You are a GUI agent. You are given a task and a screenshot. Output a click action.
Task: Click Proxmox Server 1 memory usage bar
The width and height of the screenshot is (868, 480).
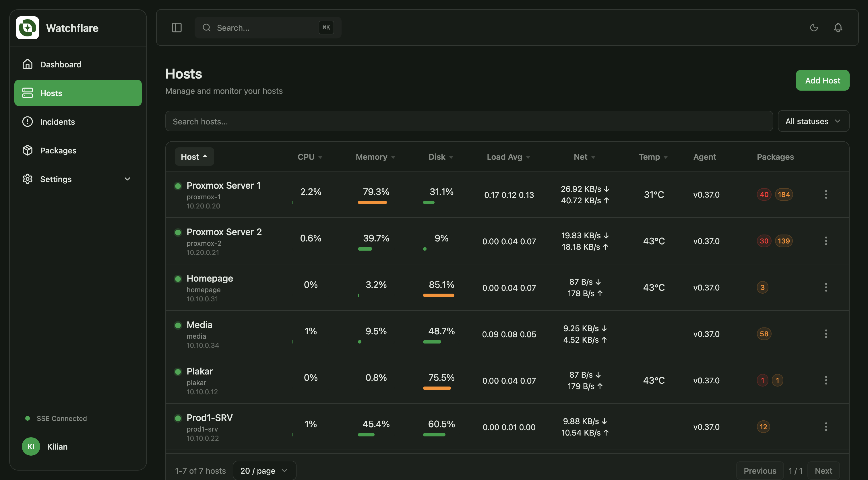click(x=372, y=202)
